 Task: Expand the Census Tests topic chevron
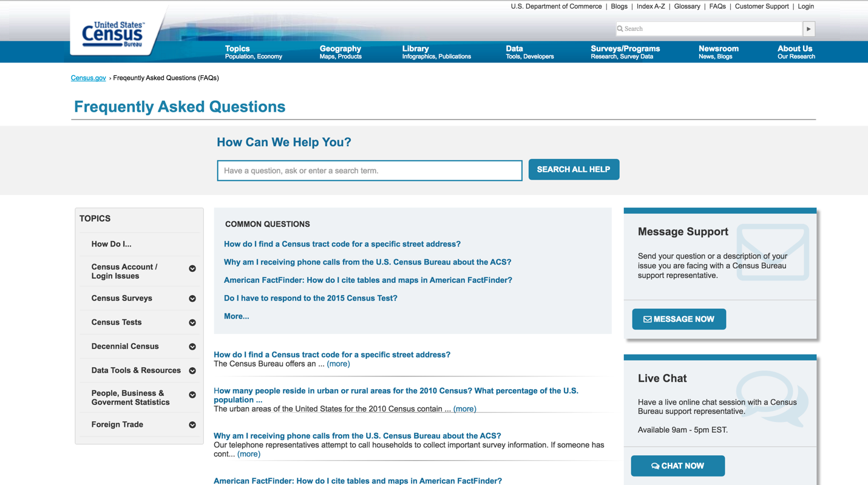[192, 323]
